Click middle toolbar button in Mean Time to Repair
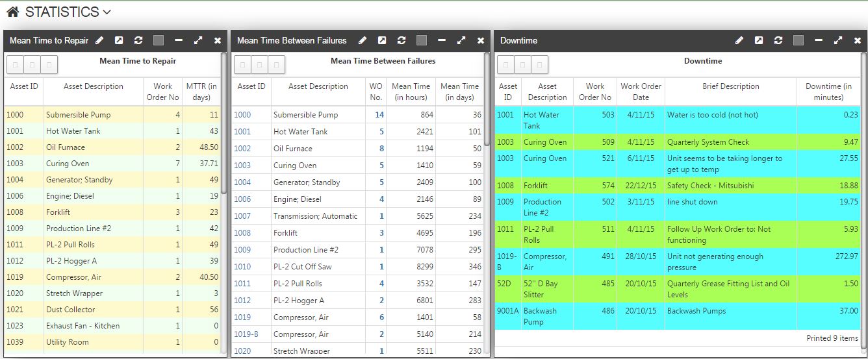 [32, 64]
